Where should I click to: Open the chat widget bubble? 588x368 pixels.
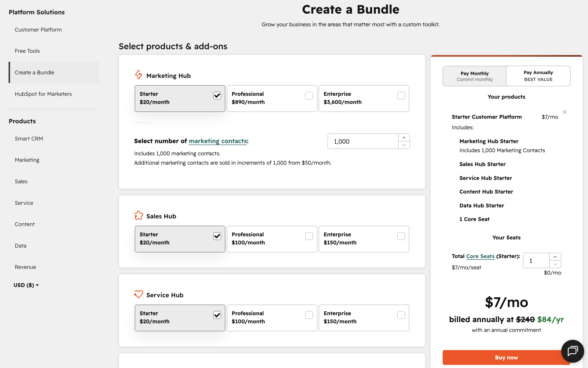572,351
